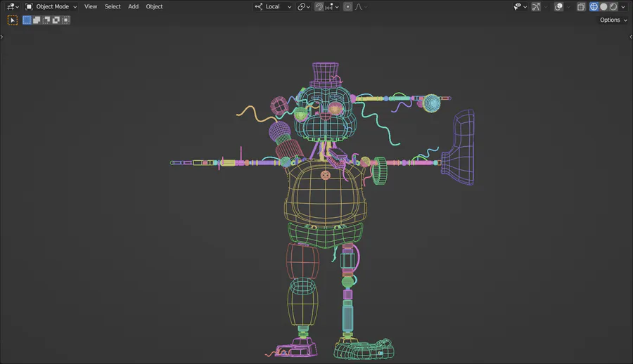Select the green foot wireframe at bottom
This screenshot has height=364, width=633.
pos(364,349)
